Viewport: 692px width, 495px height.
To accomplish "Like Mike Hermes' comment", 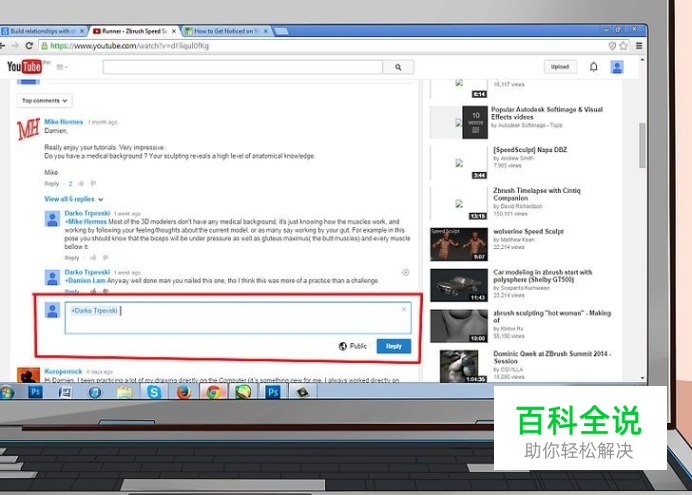I will coord(81,184).
